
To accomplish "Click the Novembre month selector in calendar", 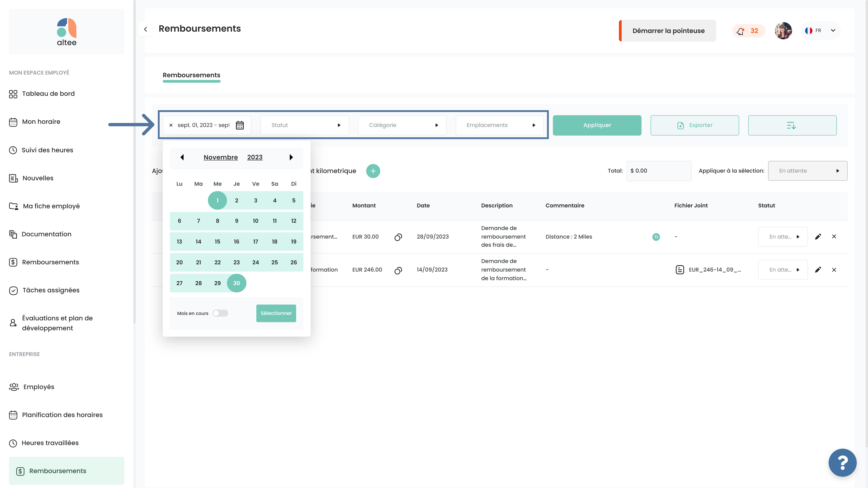I will tap(221, 157).
